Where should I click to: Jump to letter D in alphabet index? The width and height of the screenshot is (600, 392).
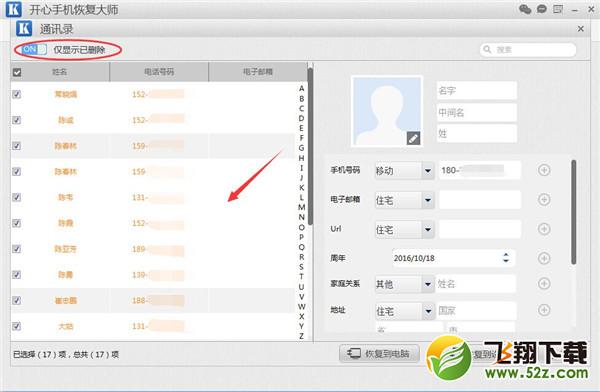[302, 118]
